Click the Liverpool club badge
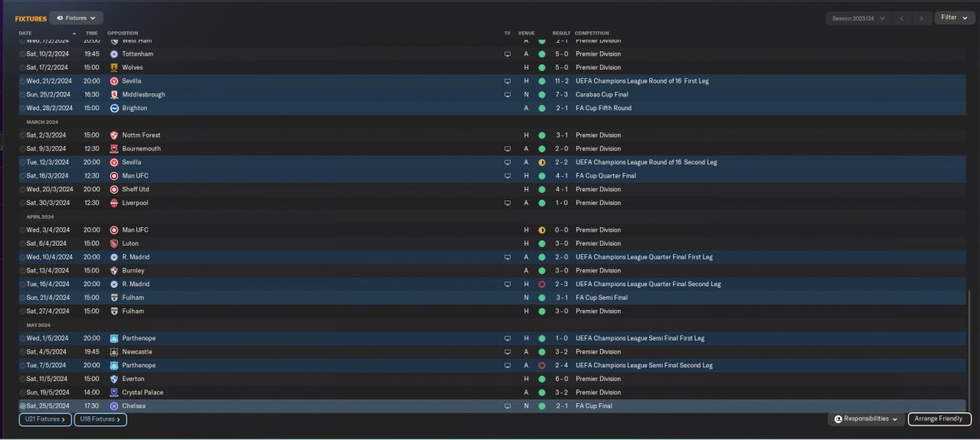980x440 pixels. 114,203
